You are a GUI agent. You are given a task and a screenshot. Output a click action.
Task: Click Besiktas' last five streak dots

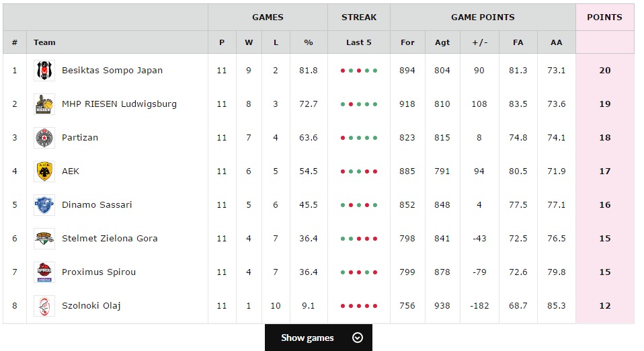tap(359, 71)
